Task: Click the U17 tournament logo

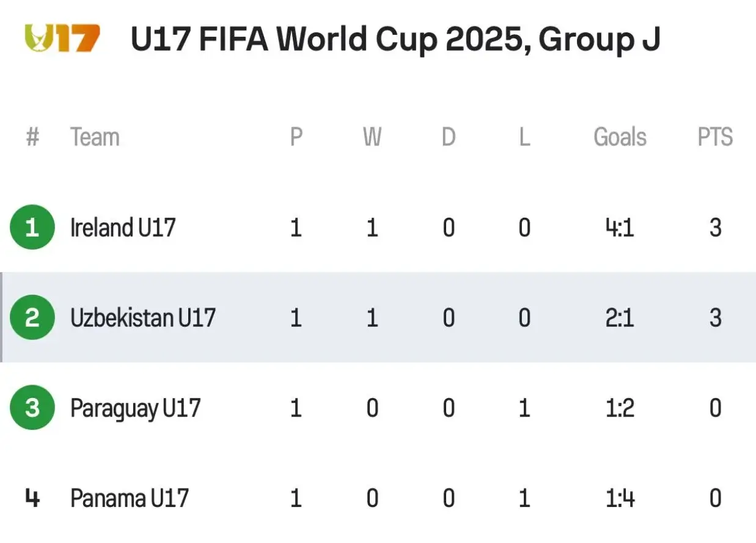Action: pos(62,39)
